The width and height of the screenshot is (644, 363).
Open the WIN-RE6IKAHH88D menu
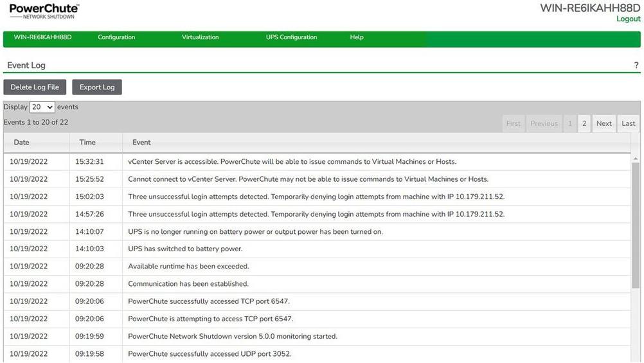(42, 37)
